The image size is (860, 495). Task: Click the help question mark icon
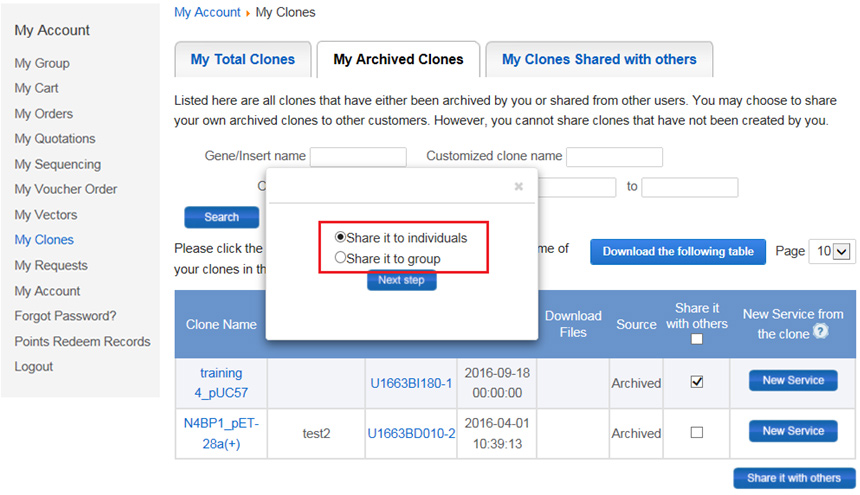point(820,332)
